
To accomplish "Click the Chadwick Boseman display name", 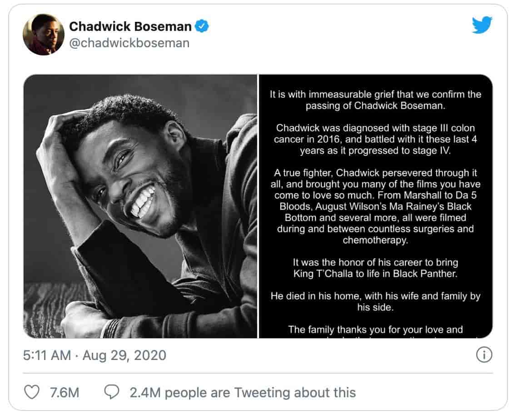I will [130, 27].
